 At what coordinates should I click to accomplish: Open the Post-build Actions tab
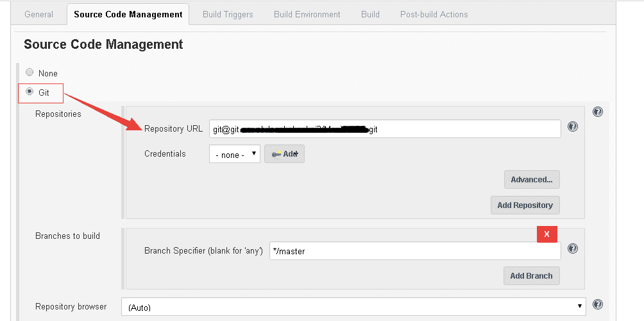click(x=434, y=14)
